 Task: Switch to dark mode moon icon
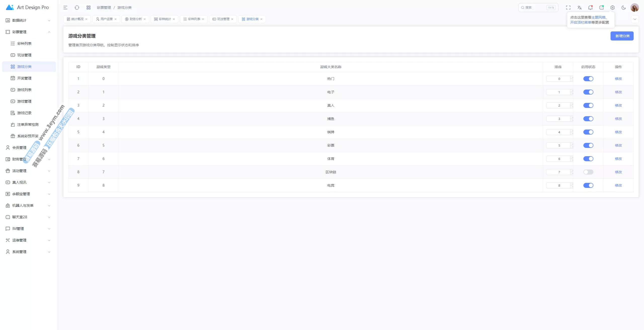(624, 8)
